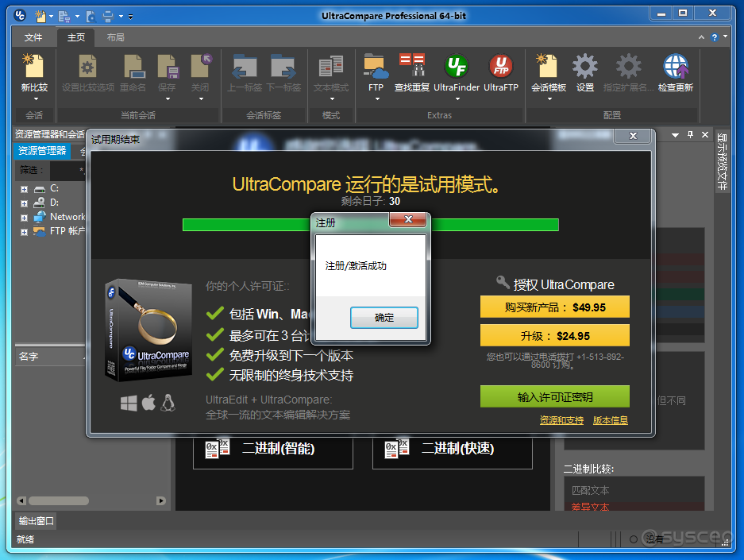Click the 文本模式 mode icon
Viewport: 744px width, 560px height.
point(331,66)
